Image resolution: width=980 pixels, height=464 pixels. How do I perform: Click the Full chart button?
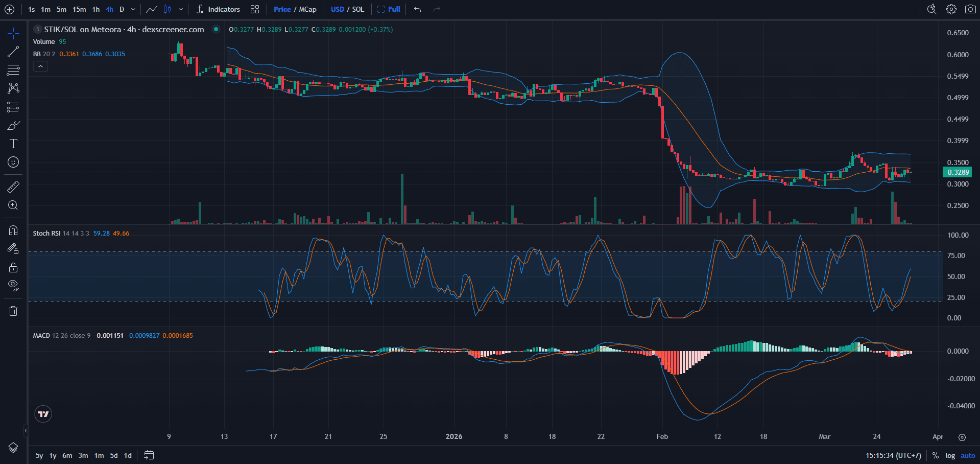click(389, 9)
